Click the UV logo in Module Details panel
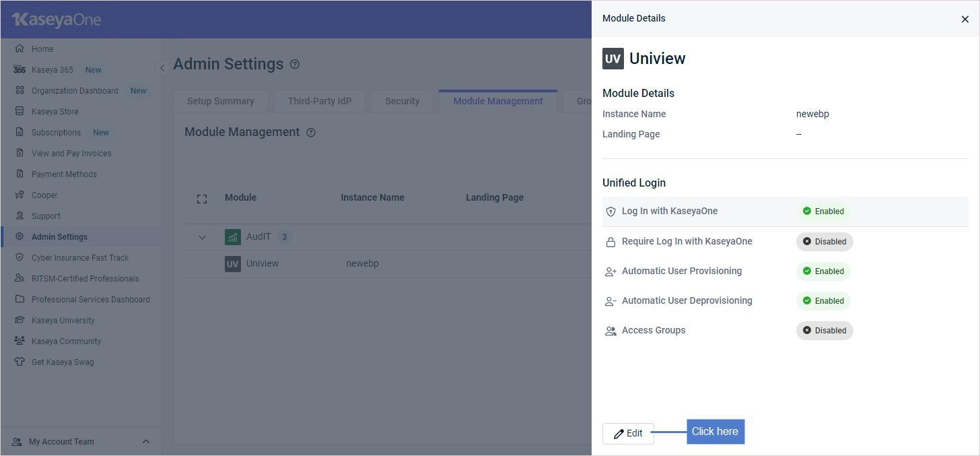The height and width of the screenshot is (456, 980). pos(613,59)
